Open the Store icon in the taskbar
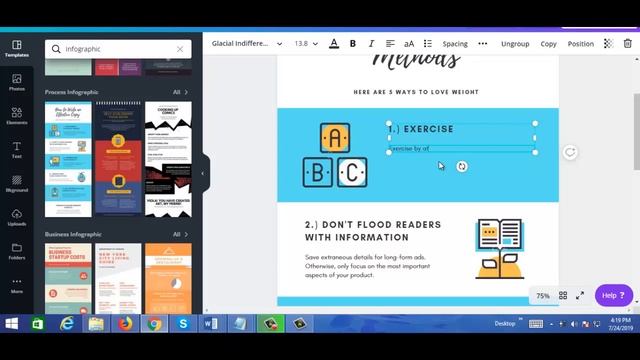The height and width of the screenshot is (360, 640). (x=38, y=324)
